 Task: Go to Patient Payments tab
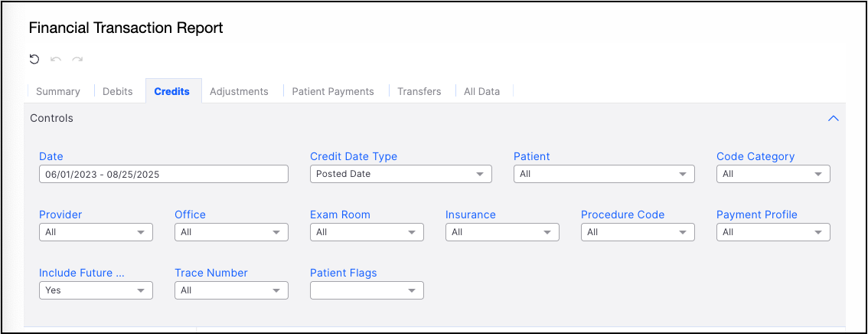click(x=333, y=91)
